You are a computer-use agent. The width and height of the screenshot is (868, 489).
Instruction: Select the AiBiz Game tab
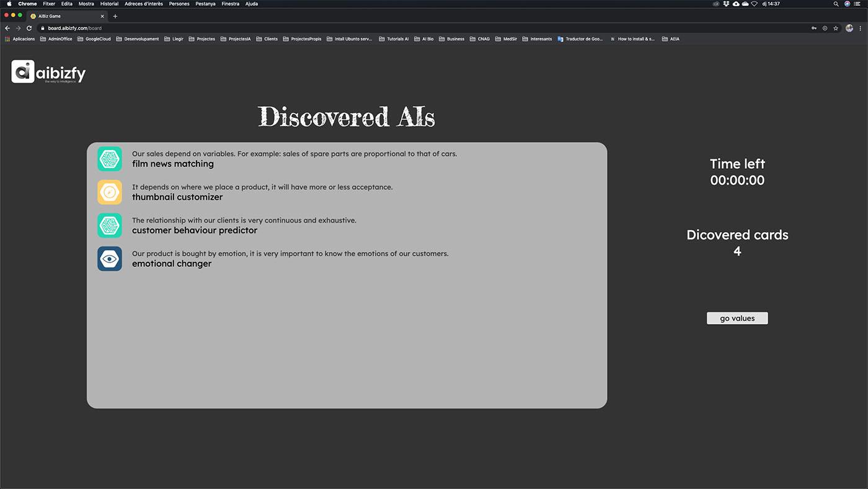[67, 16]
